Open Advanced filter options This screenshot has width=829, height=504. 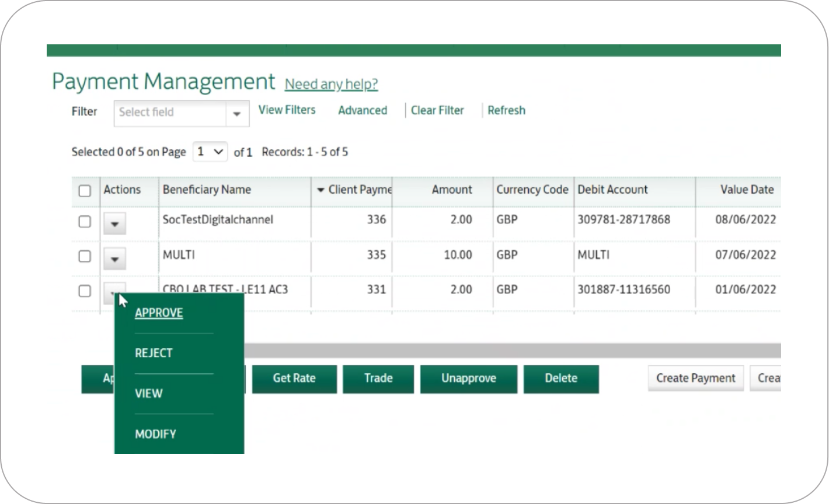[363, 110]
